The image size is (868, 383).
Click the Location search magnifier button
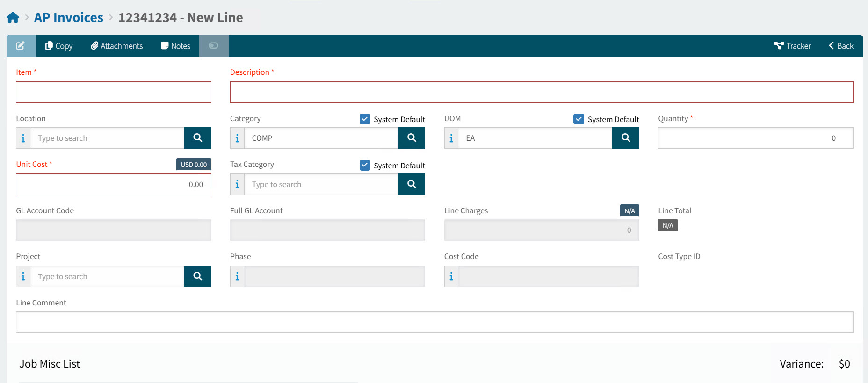click(x=197, y=138)
